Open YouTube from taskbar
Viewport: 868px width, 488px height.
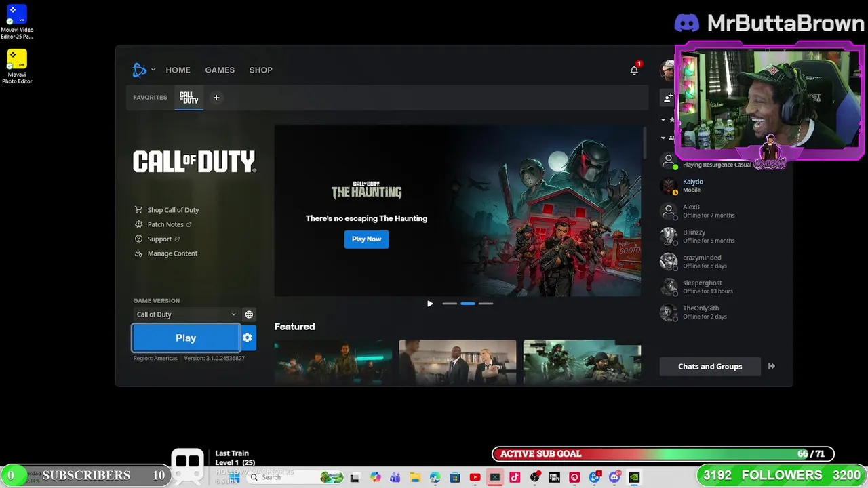click(x=475, y=477)
